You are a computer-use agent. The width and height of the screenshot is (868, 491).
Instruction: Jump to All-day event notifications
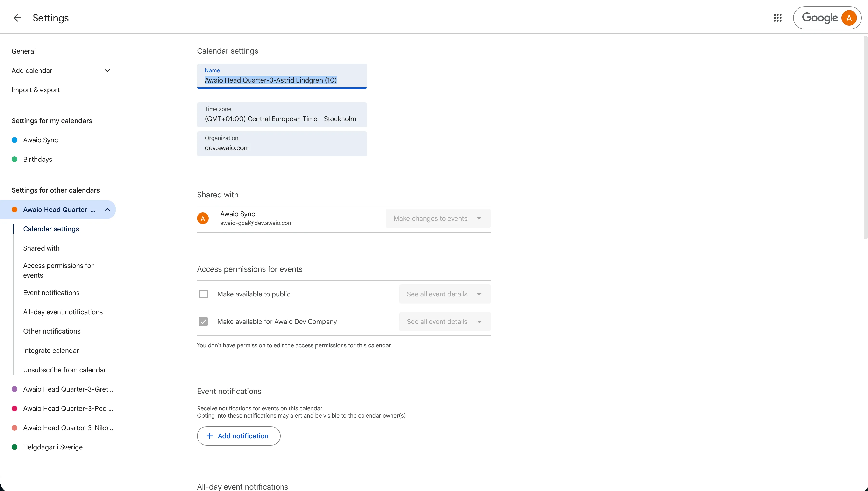tap(63, 312)
